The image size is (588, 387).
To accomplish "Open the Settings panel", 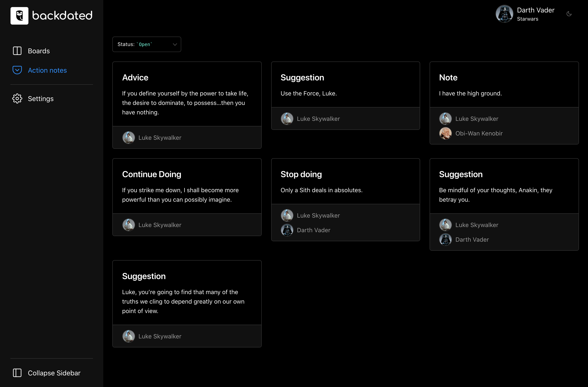I will [41, 98].
